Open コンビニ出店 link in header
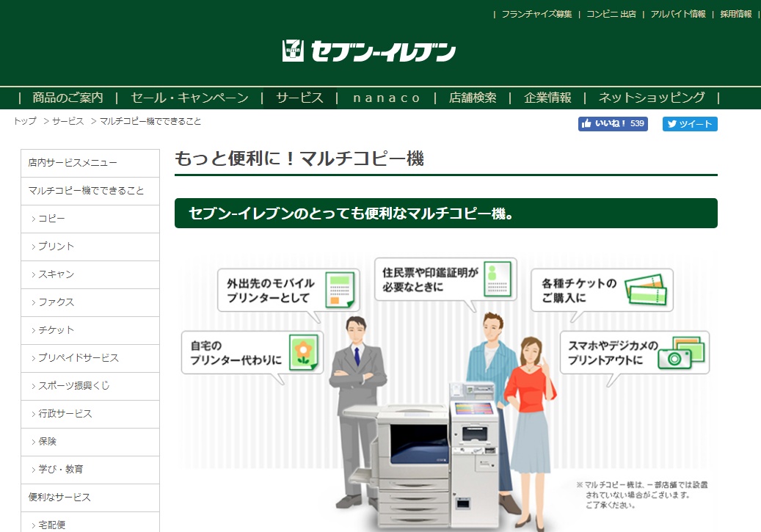The width and height of the screenshot is (761, 532). coord(611,14)
